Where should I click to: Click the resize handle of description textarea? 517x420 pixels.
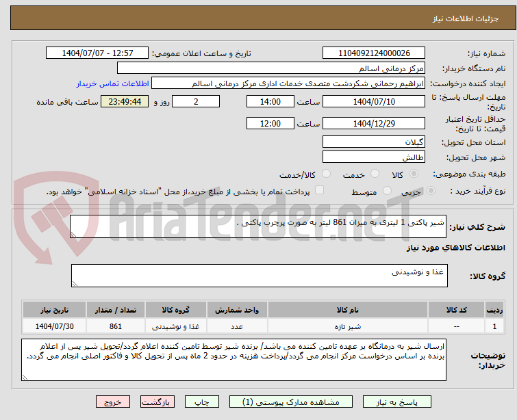73,235
